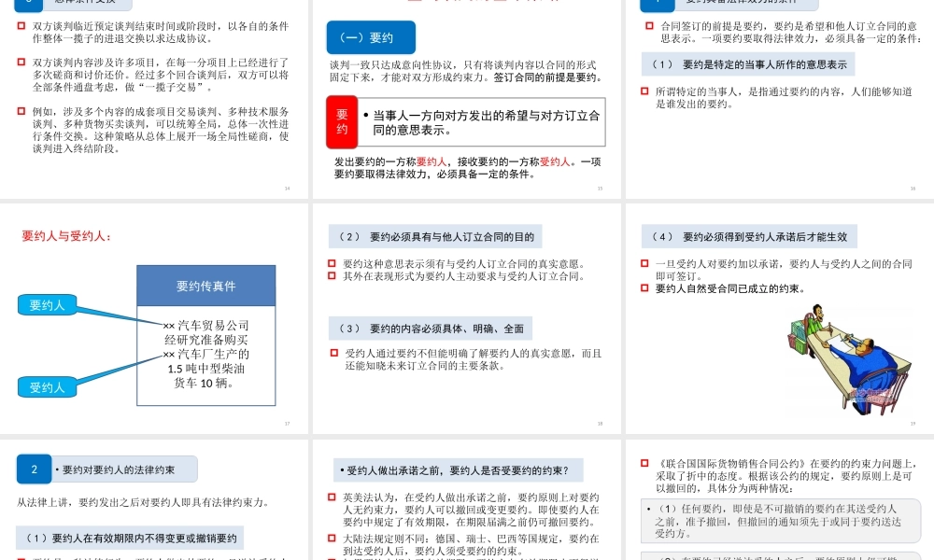The height and width of the screenshot is (560, 934).
Task: Select the blue 受约人 arrow label
Action: (47, 387)
